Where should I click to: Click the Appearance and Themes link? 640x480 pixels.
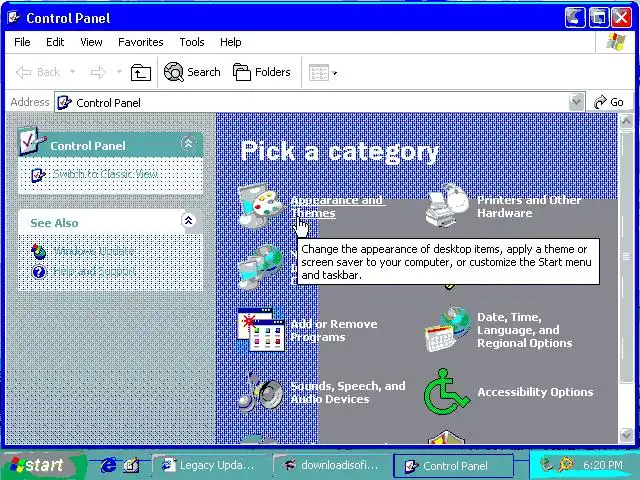pyautogui.click(x=337, y=207)
